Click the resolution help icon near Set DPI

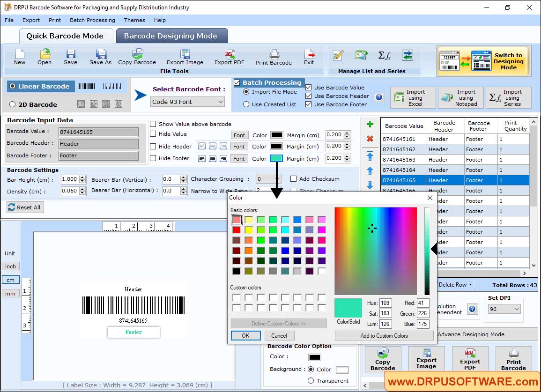point(472,309)
